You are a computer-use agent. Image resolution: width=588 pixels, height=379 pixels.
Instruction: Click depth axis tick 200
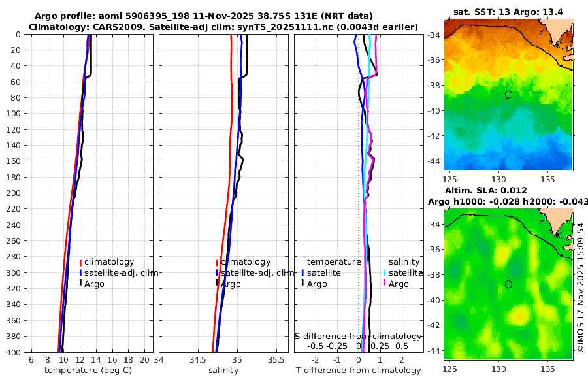coord(13,193)
